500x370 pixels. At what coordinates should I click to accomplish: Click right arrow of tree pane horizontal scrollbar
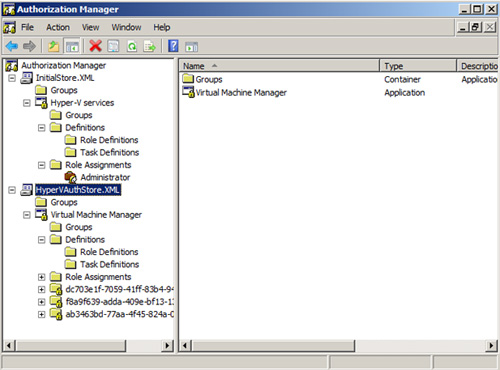168,346
